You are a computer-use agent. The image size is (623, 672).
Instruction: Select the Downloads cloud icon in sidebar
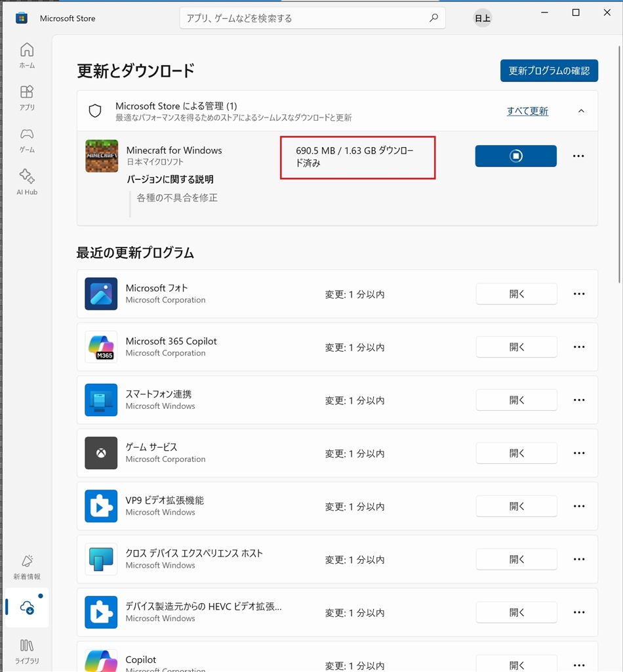click(x=26, y=607)
